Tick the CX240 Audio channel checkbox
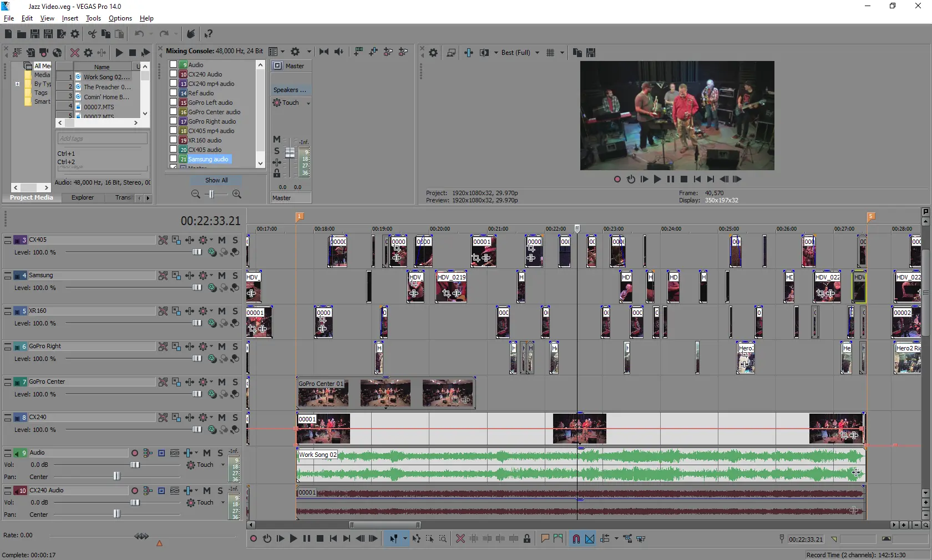The height and width of the screenshot is (560, 932). pos(174,74)
